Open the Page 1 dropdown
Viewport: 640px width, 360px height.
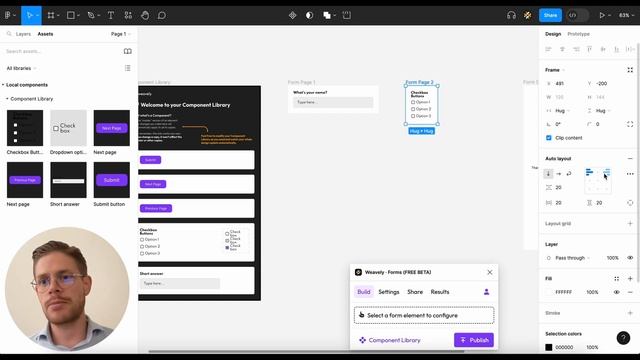tap(121, 34)
